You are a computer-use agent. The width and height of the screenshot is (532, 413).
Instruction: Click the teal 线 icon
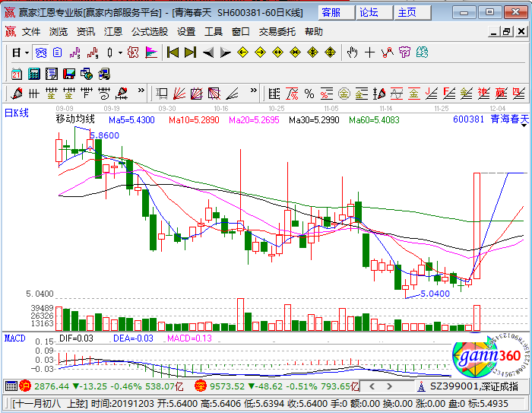[x=422, y=52]
